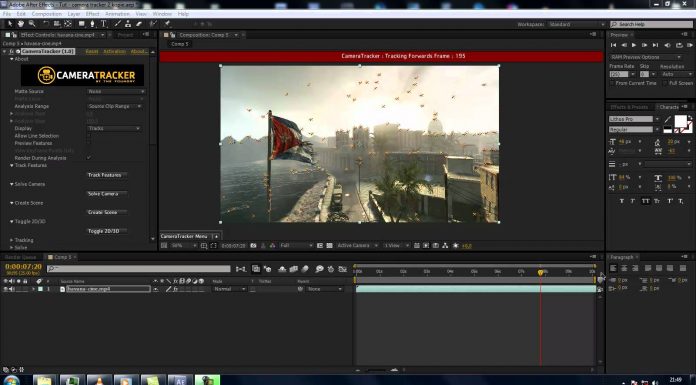Select the Rotation tool

(x=46, y=24)
